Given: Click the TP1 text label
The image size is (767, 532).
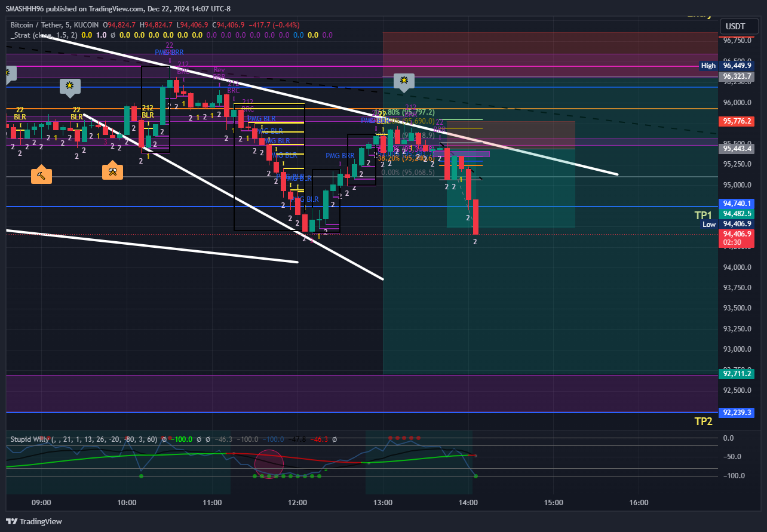Looking at the screenshot, I should pyautogui.click(x=703, y=215).
